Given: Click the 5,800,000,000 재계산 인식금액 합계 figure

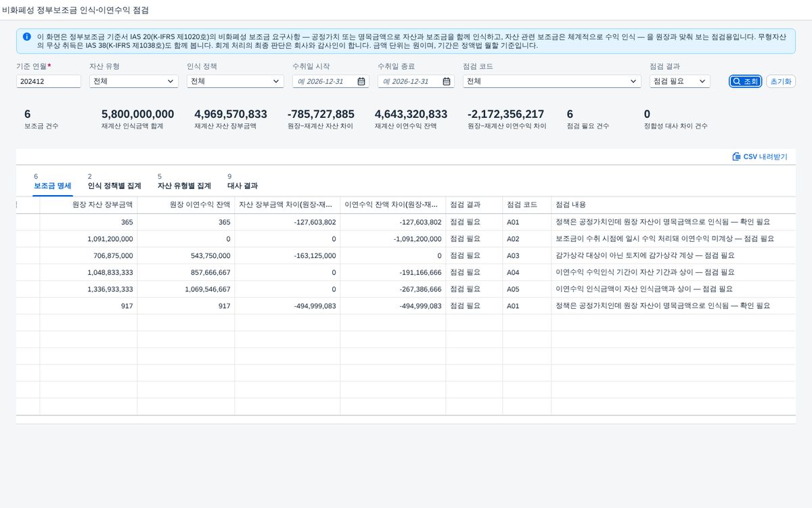Looking at the screenshot, I should coord(138,114).
